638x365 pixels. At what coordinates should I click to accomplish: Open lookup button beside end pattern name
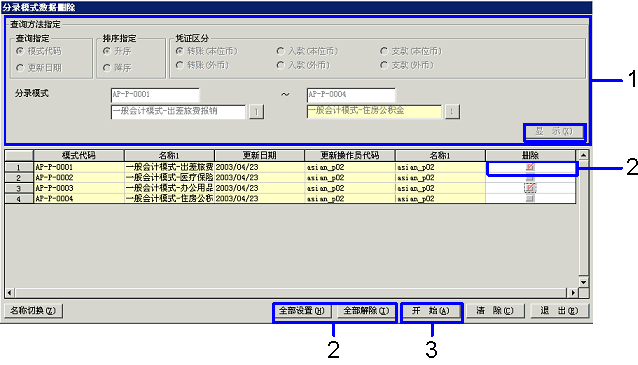(x=452, y=111)
